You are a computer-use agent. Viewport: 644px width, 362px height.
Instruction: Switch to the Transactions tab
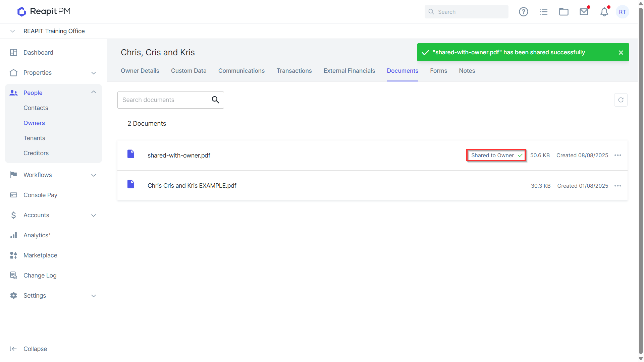[x=294, y=71]
